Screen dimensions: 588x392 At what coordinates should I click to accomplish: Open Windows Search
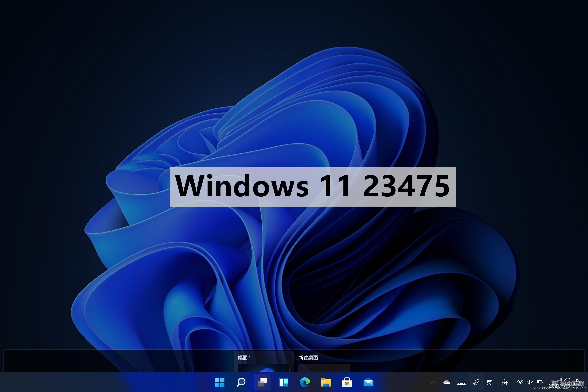(x=241, y=382)
